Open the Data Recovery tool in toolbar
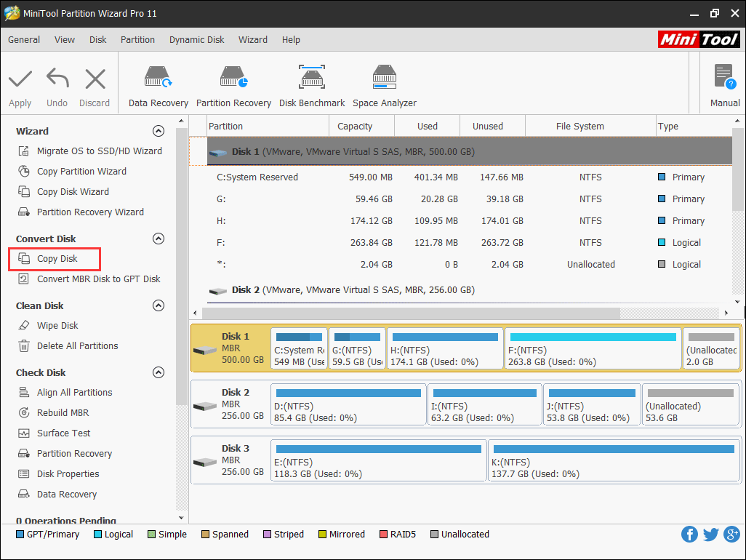The height and width of the screenshot is (560, 746). (x=158, y=86)
